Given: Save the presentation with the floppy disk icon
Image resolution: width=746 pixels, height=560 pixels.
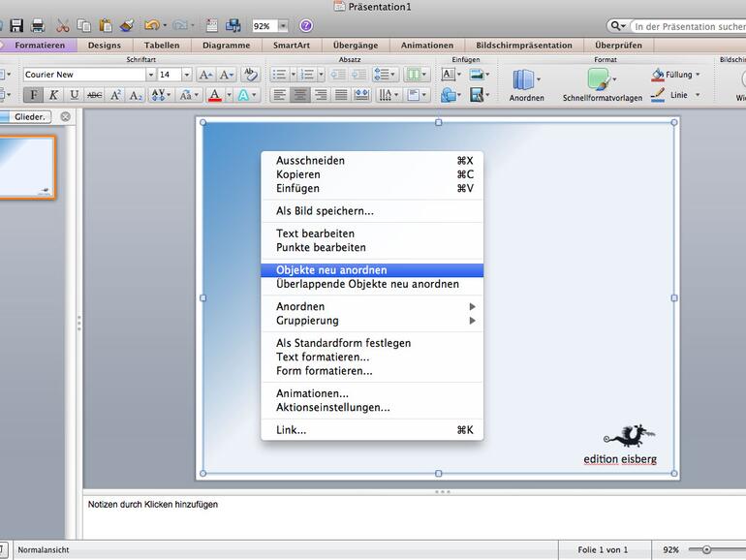Looking at the screenshot, I should [x=16, y=25].
